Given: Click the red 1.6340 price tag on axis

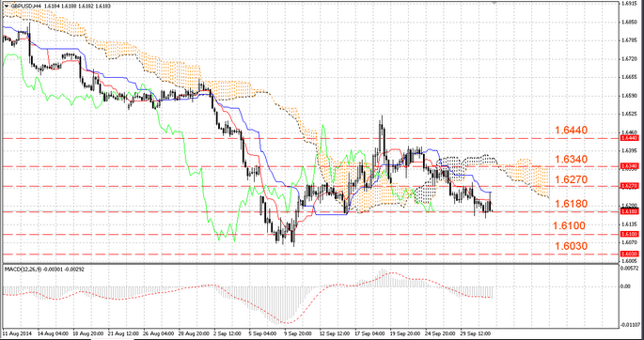Looking at the screenshot, I should pos(629,166).
